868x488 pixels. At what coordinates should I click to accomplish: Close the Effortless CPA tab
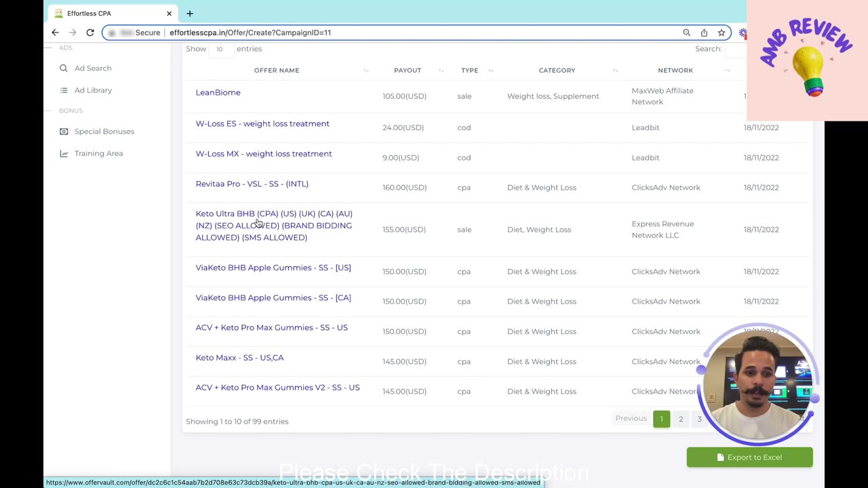(169, 14)
